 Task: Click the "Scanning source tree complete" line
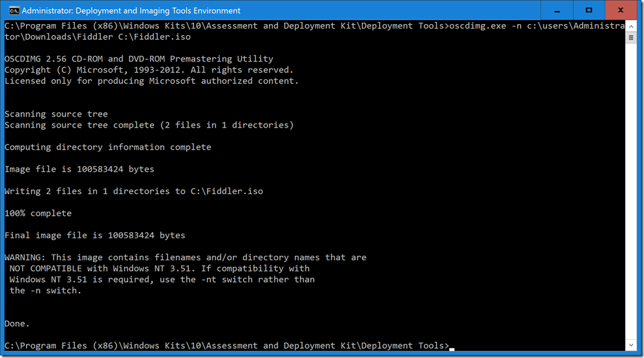(x=149, y=125)
